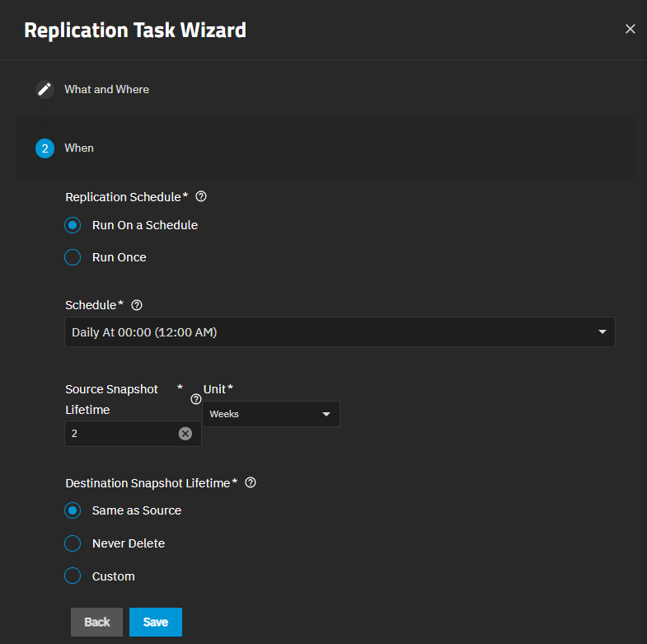This screenshot has width=647, height=644.
Task: Show help for Destination Snapshot Lifetime
Action: click(x=251, y=482)
